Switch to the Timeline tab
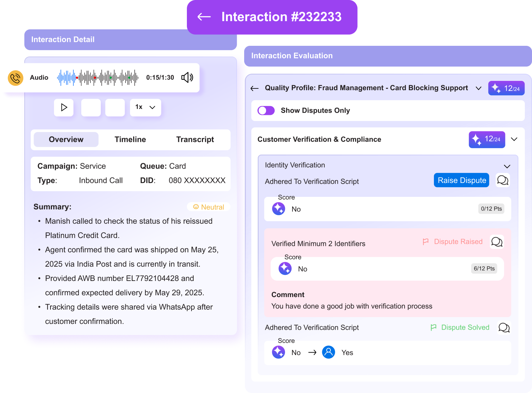 point(130,140)
